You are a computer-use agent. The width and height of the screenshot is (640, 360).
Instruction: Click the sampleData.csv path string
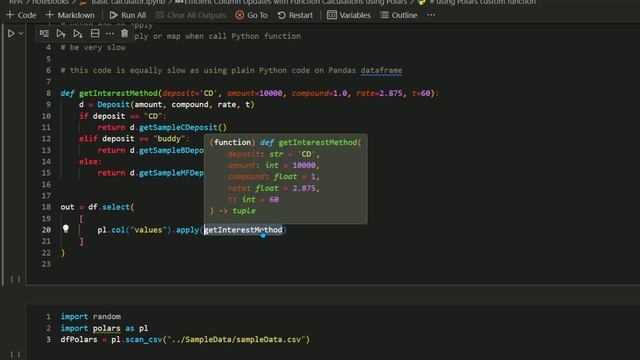pyautogui.click(x=238, y=339)
